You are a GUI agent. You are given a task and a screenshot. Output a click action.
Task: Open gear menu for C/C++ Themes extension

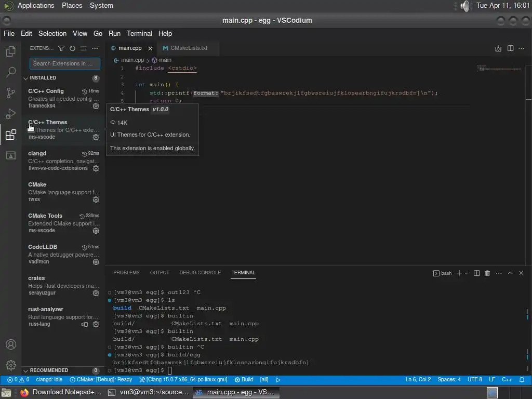(x=96, y=137)
